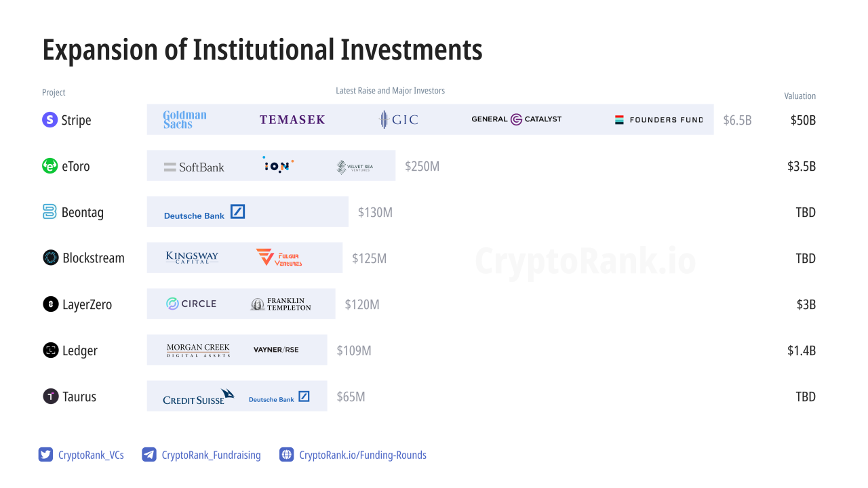Click the Credit Suisse logo

[x=198, y=397]
